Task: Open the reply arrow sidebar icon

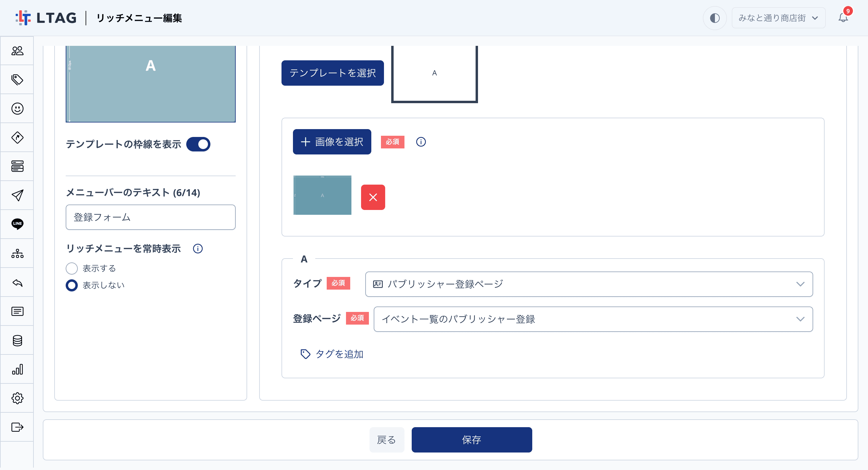Action: point(17,283)
